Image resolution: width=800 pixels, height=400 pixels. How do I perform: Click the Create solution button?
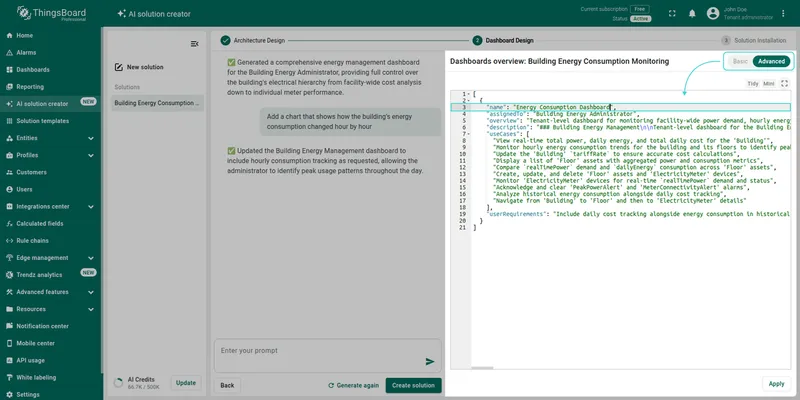[x=413, y=385]
